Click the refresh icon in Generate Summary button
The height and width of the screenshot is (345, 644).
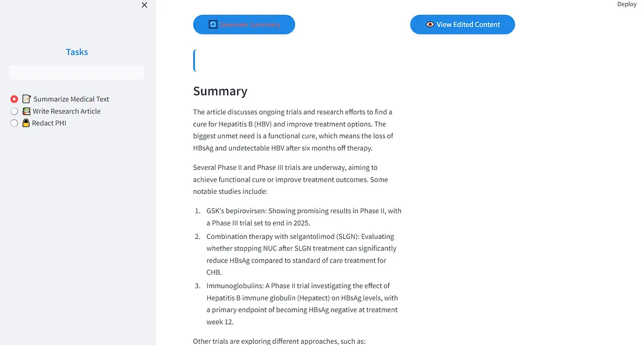213,25
